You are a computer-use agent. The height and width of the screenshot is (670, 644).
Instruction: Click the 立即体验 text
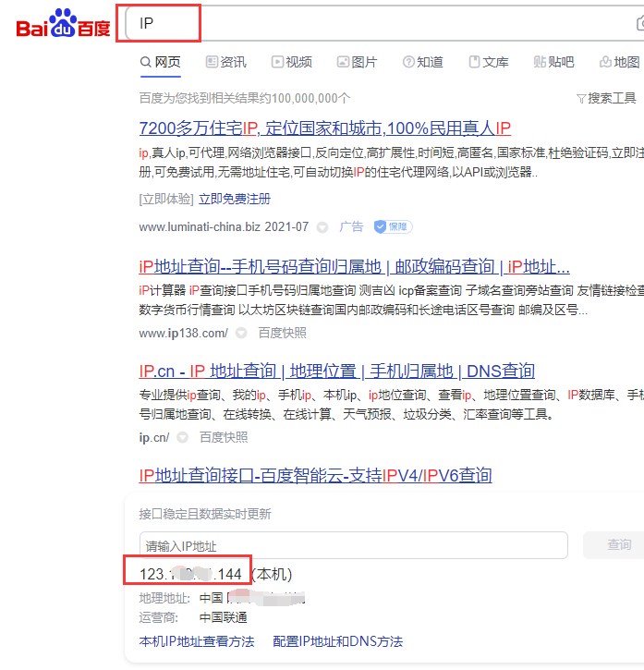pyautogui.click(x=166, y=199)
